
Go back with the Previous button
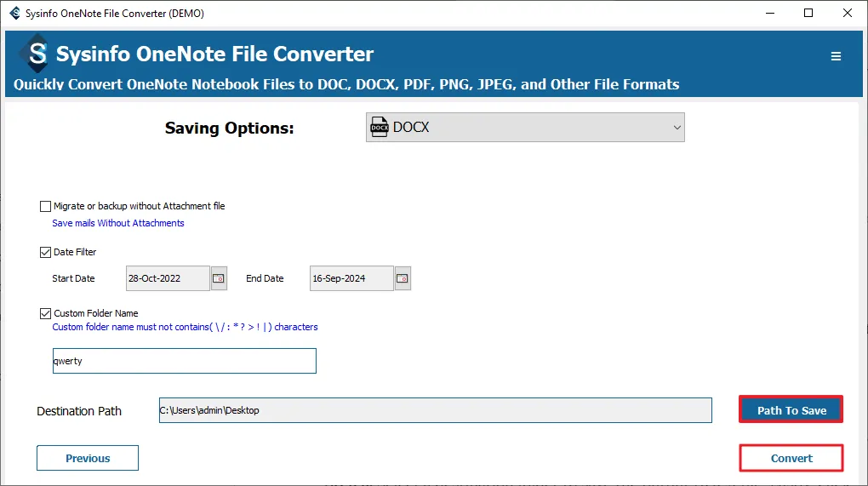[88, 458]
